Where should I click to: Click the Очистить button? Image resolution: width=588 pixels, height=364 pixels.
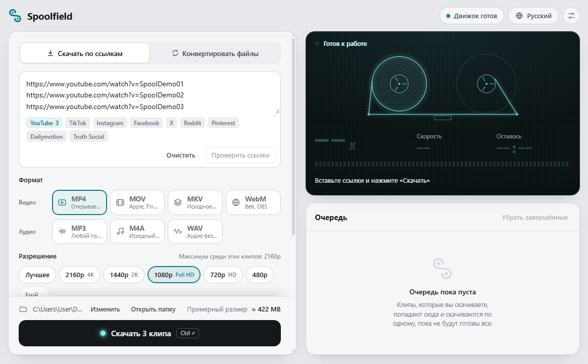pyautogui.click(x=181, y=155)
